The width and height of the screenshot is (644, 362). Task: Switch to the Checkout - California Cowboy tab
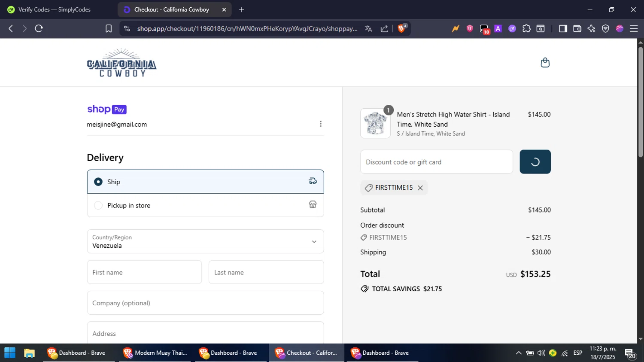point(172,9)
